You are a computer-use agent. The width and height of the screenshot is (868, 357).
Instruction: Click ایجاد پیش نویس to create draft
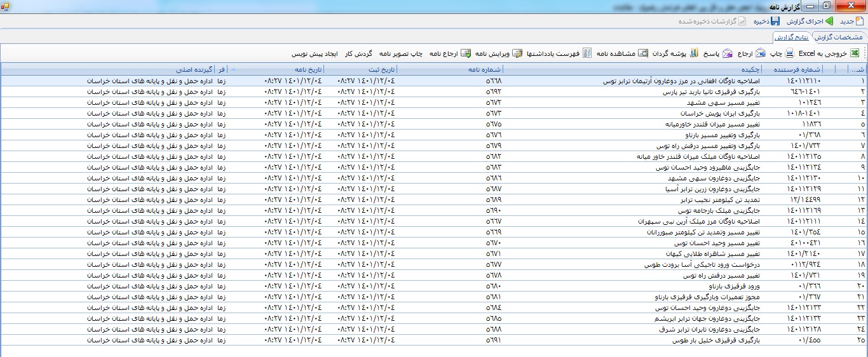pyautogui.click(x=315, y=53)
